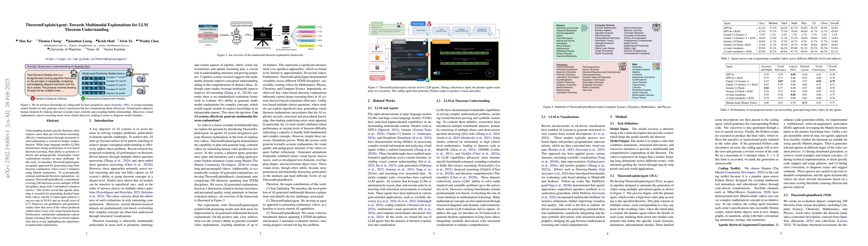Click the 'Technical Implementation Plan' step box
The image size is (868, 246).
coord(462,30)
